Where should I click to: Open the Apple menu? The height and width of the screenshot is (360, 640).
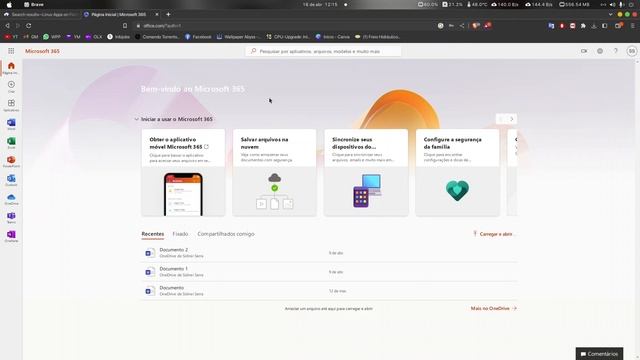pos(9,4)
